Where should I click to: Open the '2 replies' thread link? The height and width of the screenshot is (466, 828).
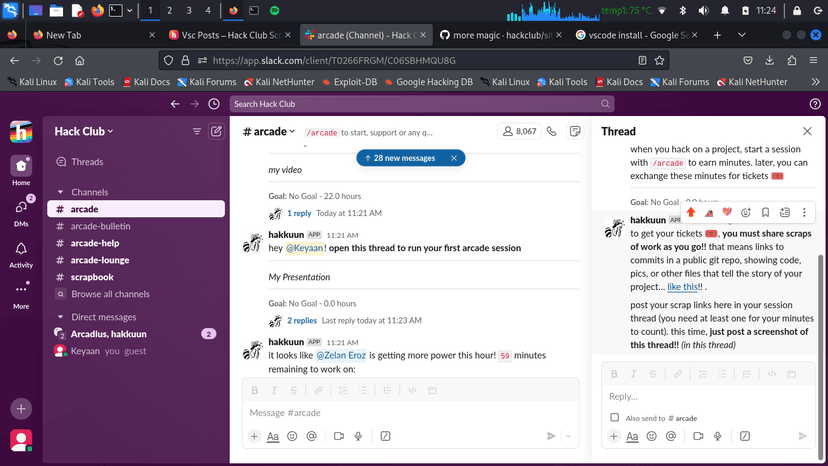tap(302, 321)
